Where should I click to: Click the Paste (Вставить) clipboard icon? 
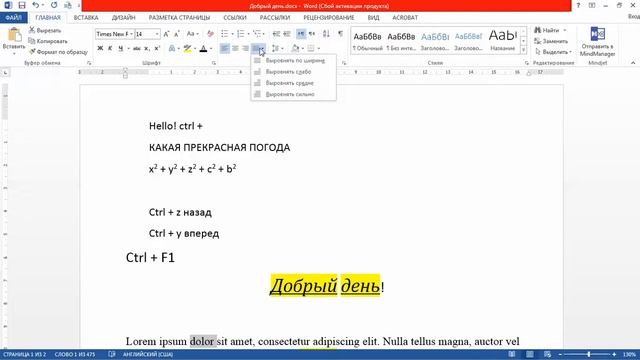pyautogui.click(x=14, y=36)
